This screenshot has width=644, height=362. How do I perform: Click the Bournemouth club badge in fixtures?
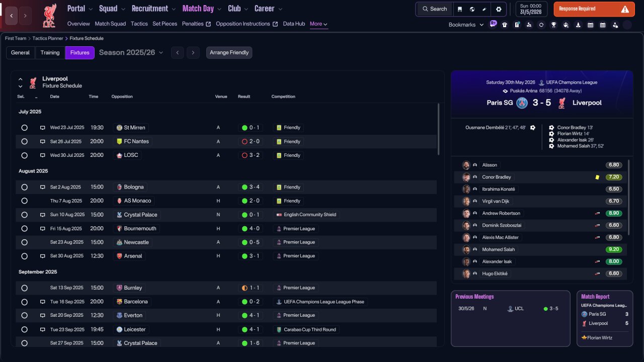click(119, 228)
